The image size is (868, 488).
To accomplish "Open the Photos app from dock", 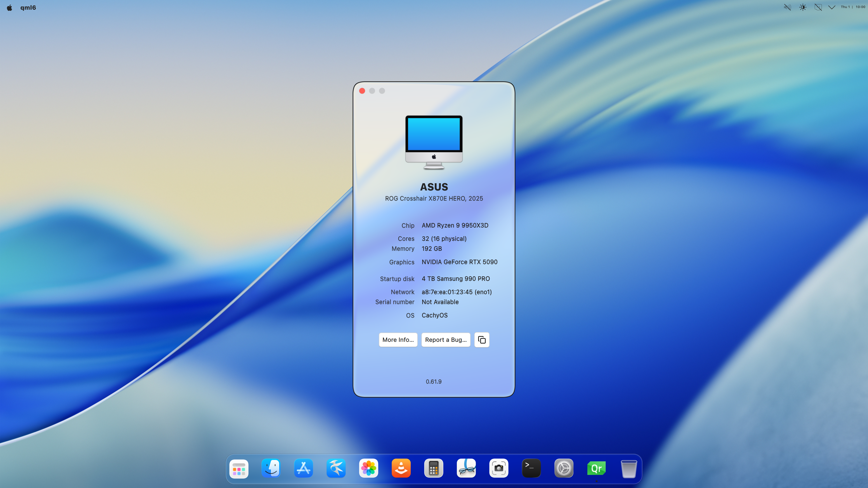I will 369,469.
